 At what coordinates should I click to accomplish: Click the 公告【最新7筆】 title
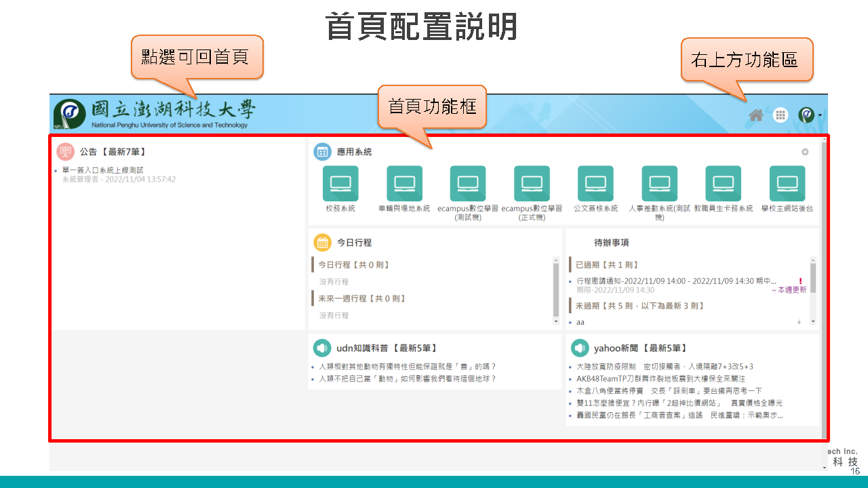(x=113, y=152)
